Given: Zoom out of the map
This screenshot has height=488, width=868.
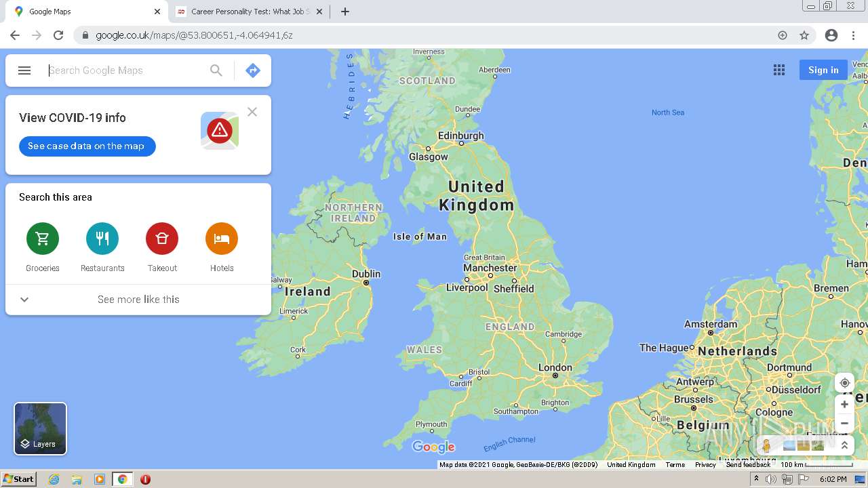Looking at the screenshot, I should click(844, 424).
